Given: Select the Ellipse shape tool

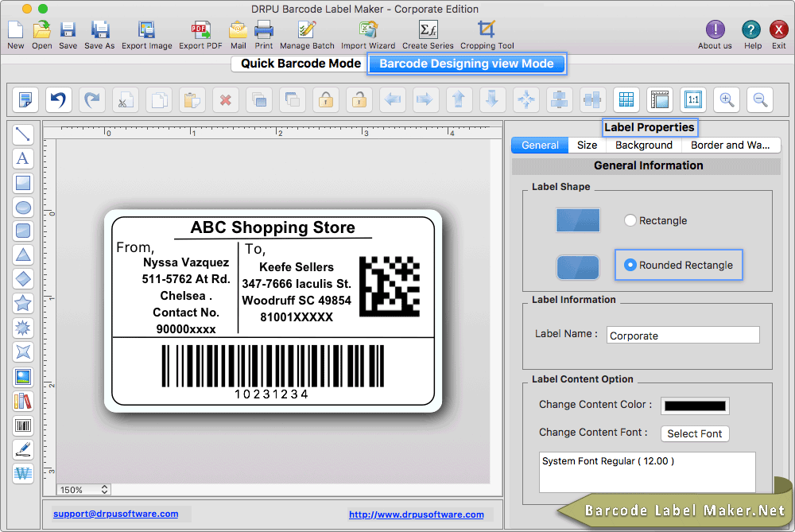Looking at the screenshot, I should tap(23, 207).
